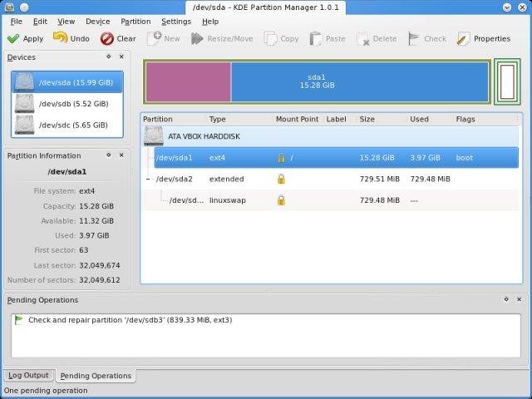Select /dev/sda device in Devices list
Screen dimensions: 532x399
67,82
